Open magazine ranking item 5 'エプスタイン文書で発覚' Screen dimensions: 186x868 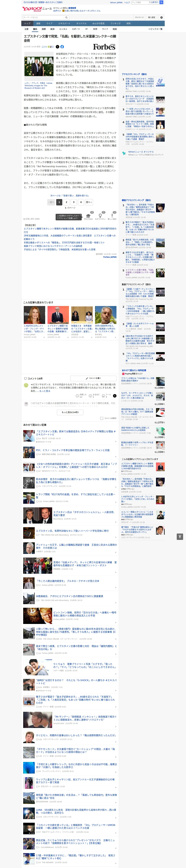143,273
